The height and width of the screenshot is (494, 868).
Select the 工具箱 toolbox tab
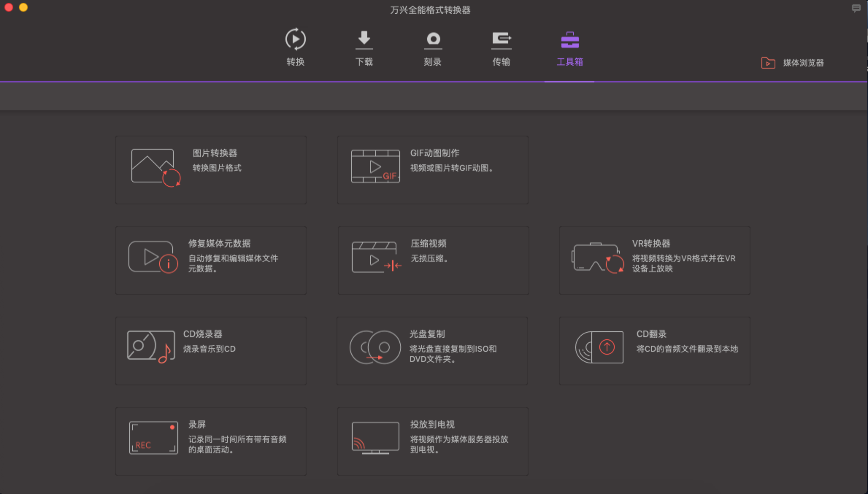tap(569, 47)
